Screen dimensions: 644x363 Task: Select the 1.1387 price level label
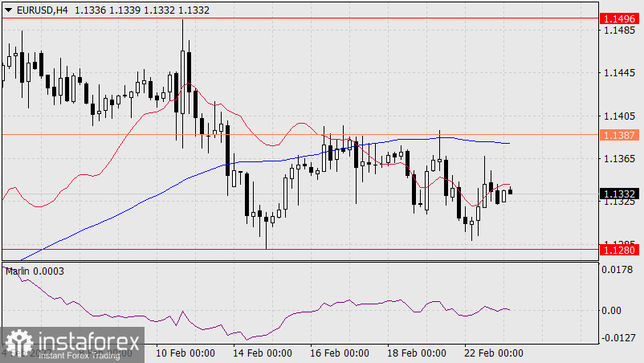pyautogui.click(x=620, y=136)
